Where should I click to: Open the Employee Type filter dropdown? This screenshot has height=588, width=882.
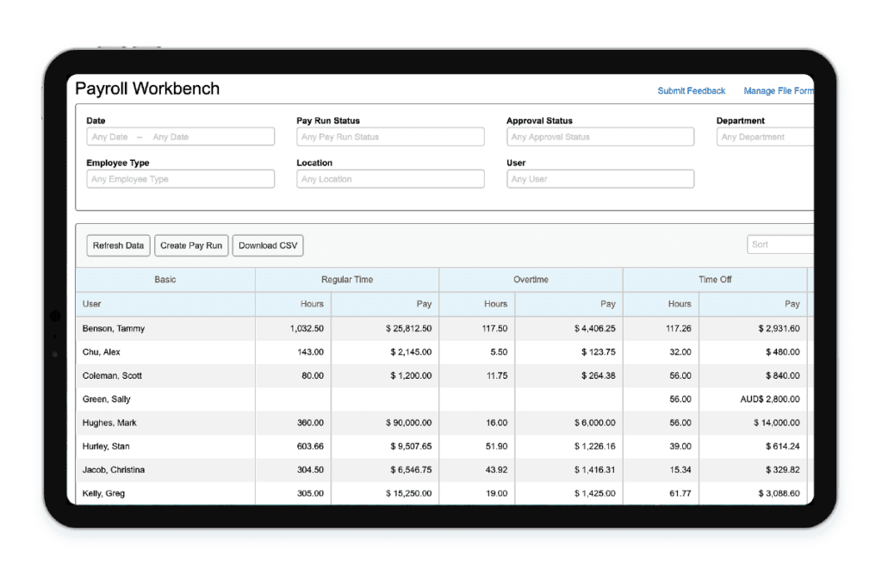click(180, 178)
